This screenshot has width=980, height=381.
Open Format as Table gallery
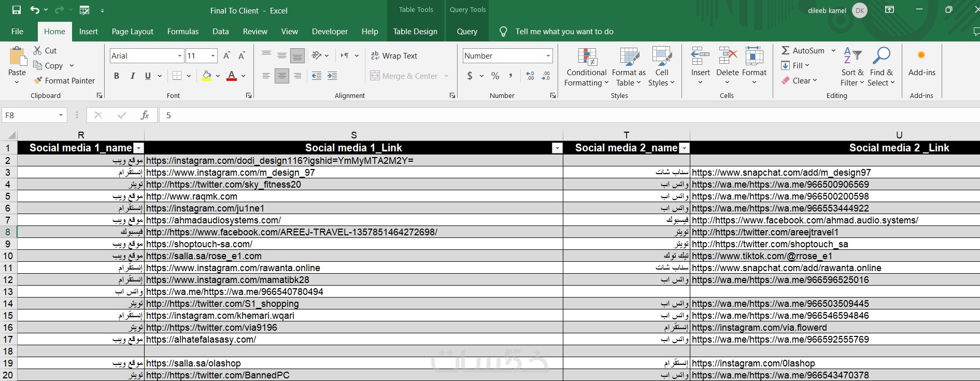pyautogui.click(x=629, y=67)
